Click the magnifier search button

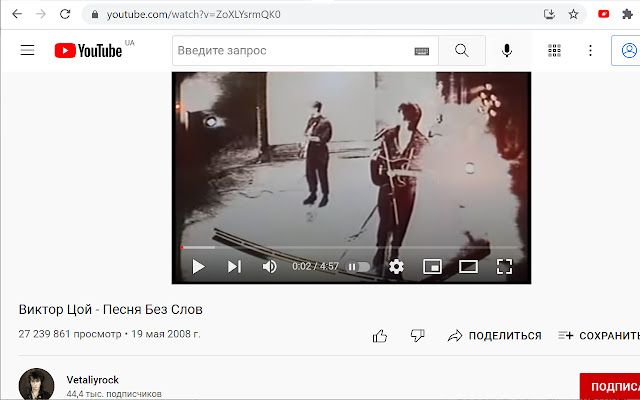(462, 51)
